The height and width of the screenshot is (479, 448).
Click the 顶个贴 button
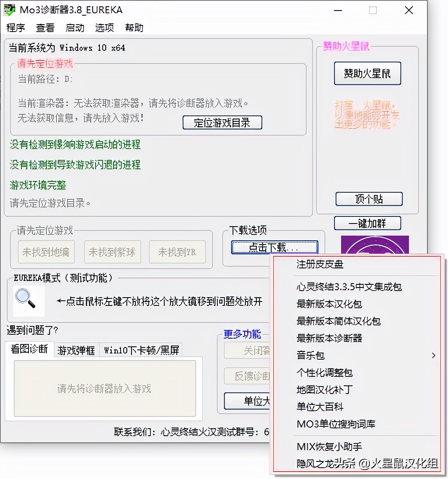(x=368, y=199)
